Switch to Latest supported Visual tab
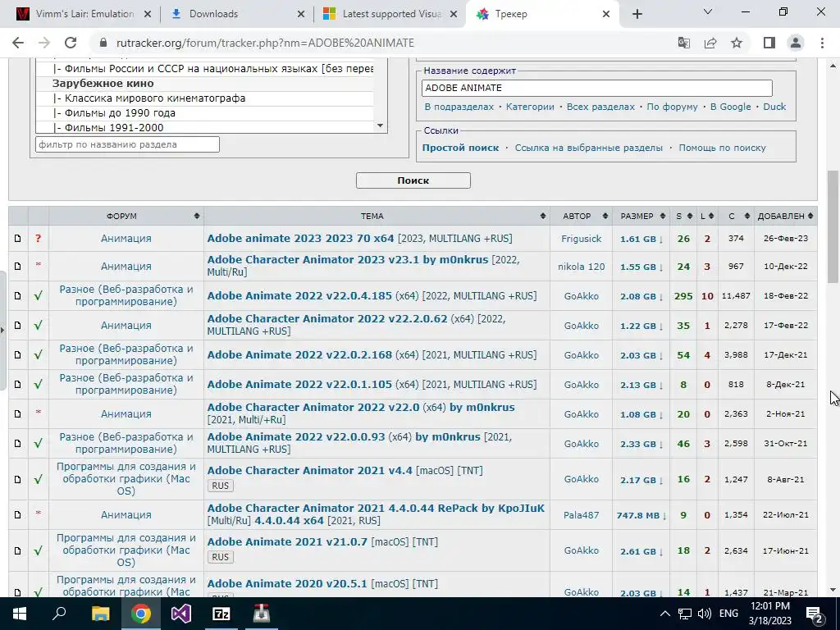840x630 pixels. click(x=390, y=14)
